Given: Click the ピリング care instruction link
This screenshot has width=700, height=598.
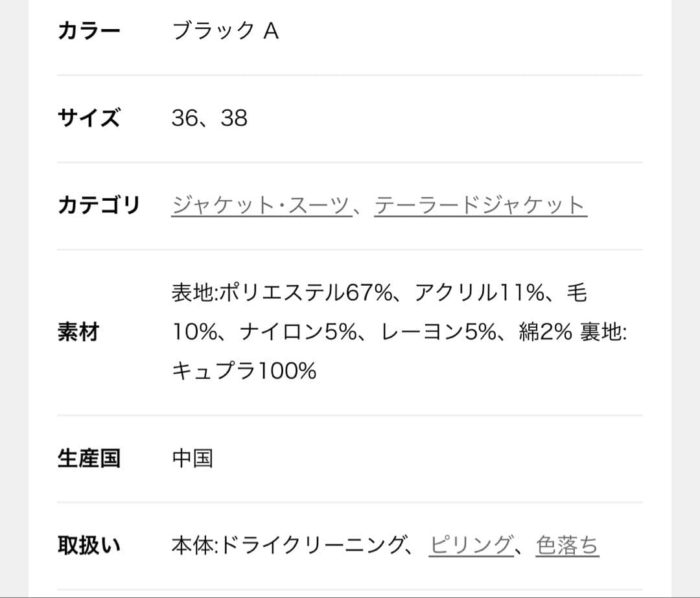Looking at the screenshot, I should pyautogui.click(x=470, y=546).
